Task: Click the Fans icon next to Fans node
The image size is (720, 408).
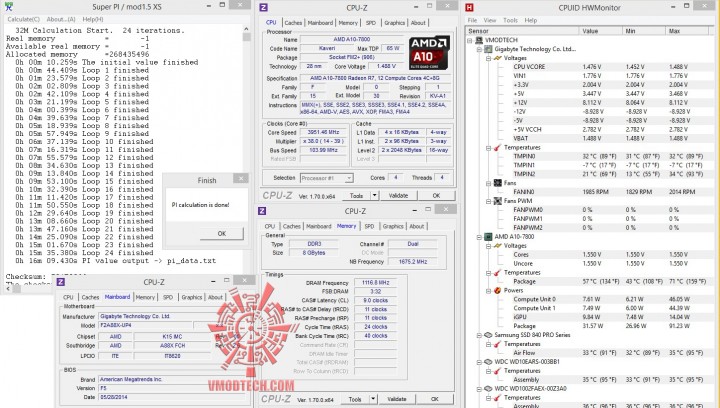Action: click(x=498, y=183)
